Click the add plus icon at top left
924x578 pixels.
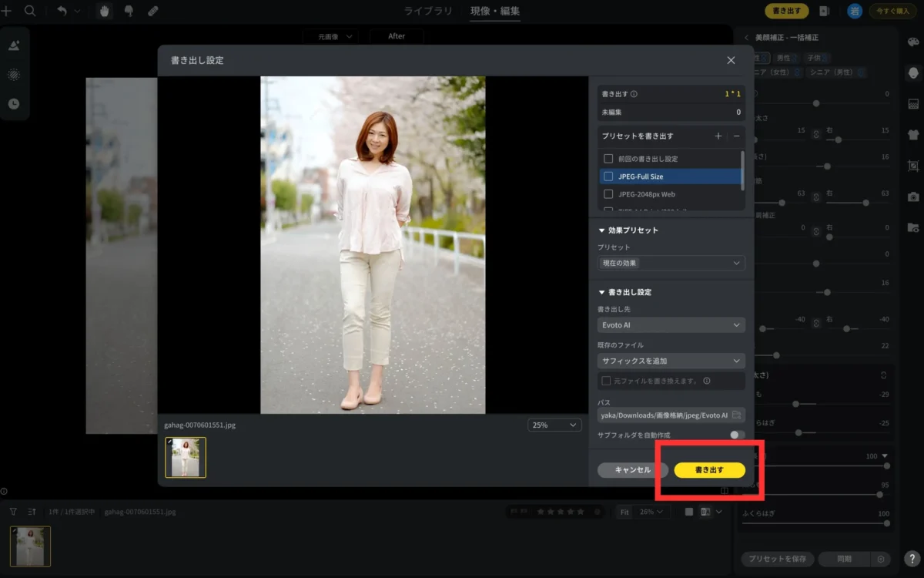[x=6, y=11]
